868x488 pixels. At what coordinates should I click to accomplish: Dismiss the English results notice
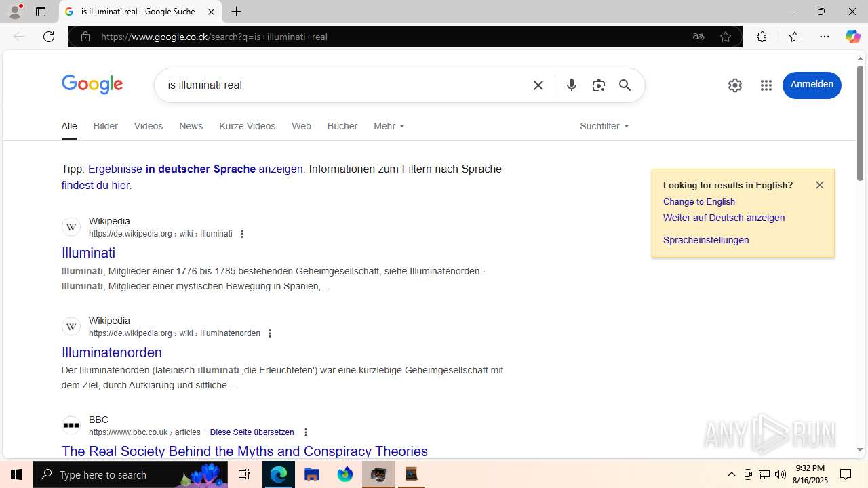pyautogui.click(x=820, y=185)
